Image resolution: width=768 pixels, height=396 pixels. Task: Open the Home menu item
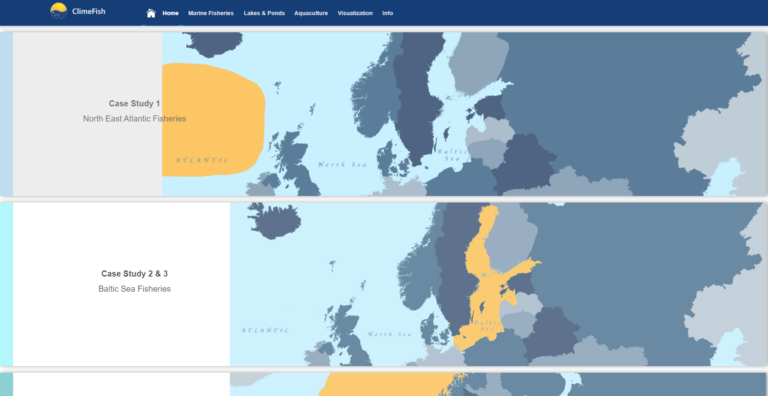pos(170,13)
